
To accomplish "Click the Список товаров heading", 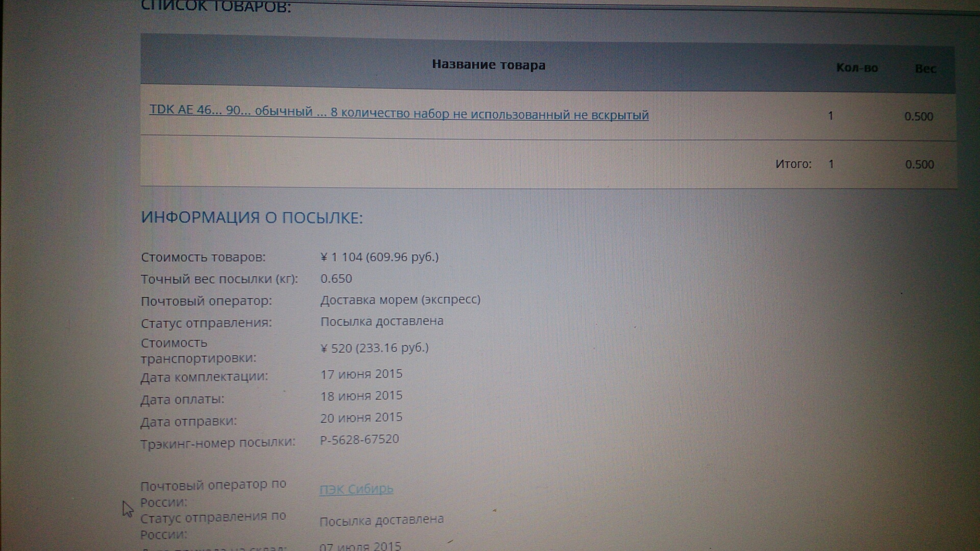I will [x=215, y=7].
